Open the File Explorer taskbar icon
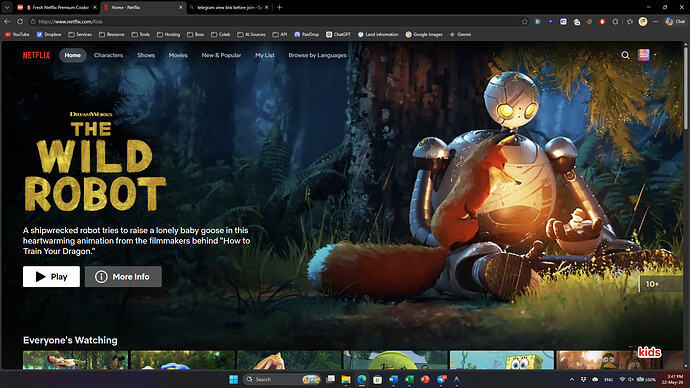The width and height of the screenshot is (690, 388). coord(346,379)
